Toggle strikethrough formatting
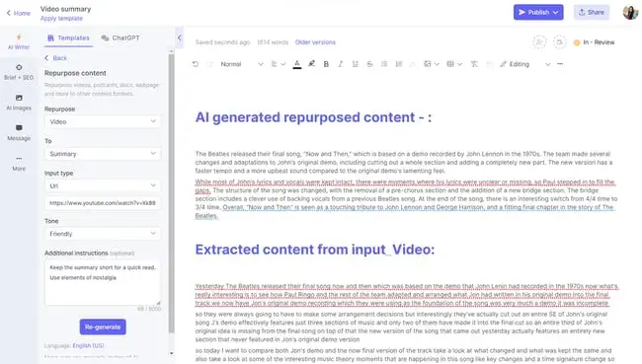Screen dimensions: 642x364 369,64
